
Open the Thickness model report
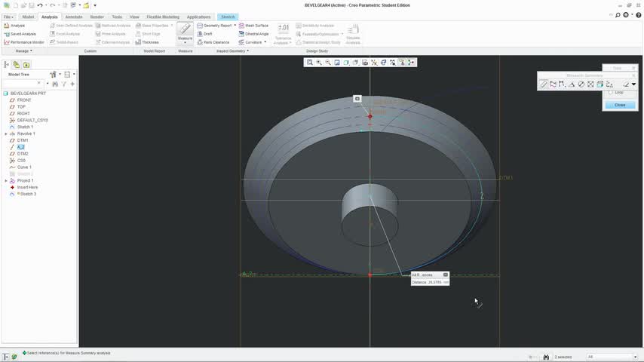pyautogui.click(x=147, y=42)
